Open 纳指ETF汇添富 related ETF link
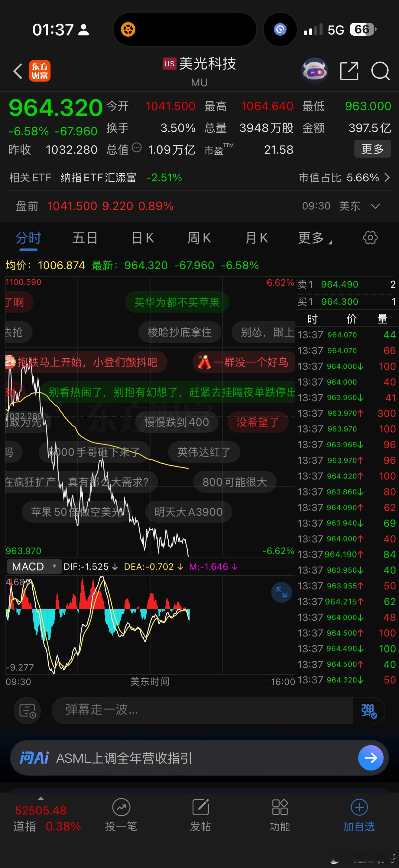The width and height of the screenshot is (399, 868). click(x=98, y=178)
